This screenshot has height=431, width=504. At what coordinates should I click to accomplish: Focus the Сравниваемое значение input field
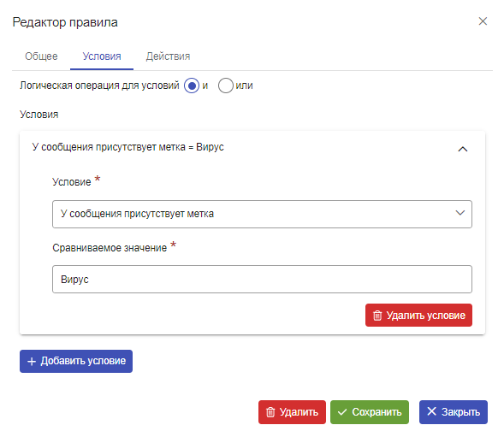point(262,279)
